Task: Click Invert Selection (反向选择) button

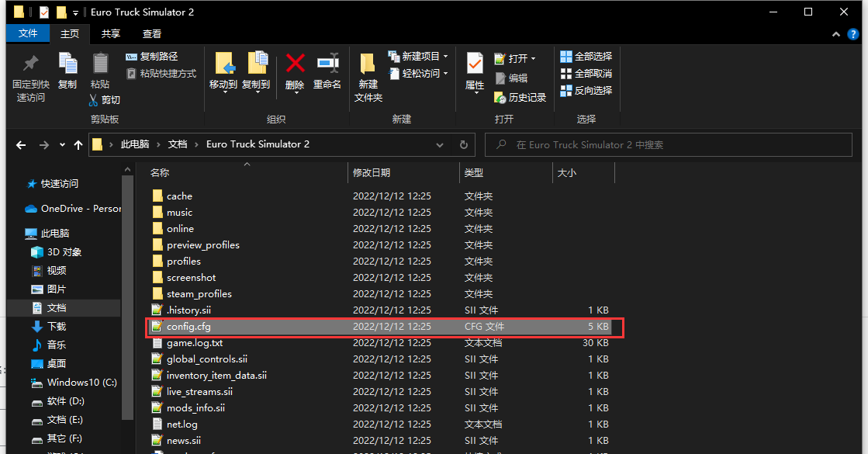Action: 586,91
